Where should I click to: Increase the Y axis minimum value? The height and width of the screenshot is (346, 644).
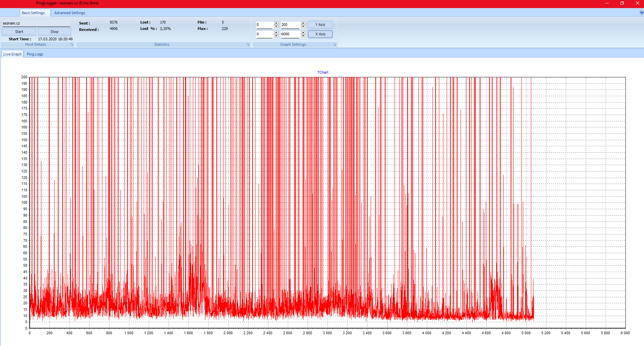[x=276, y=23]
